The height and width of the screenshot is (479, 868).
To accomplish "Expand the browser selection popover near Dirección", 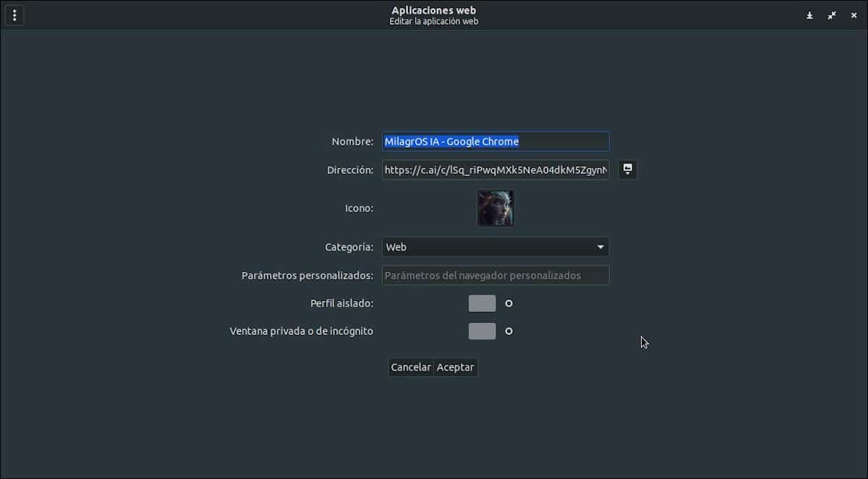I will coord(627,169).
